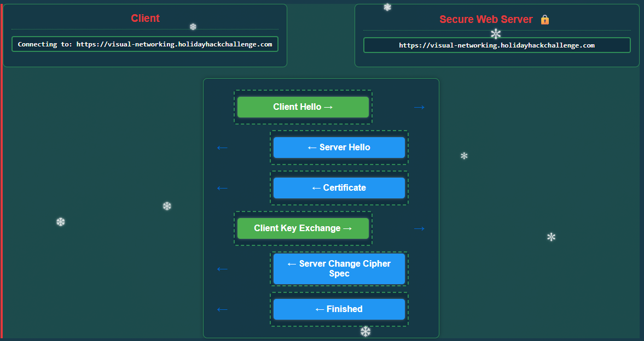644x341 pixels.
Task: Click the padlock icon beside Secure Web Server
Action: (x=544, y=19)
